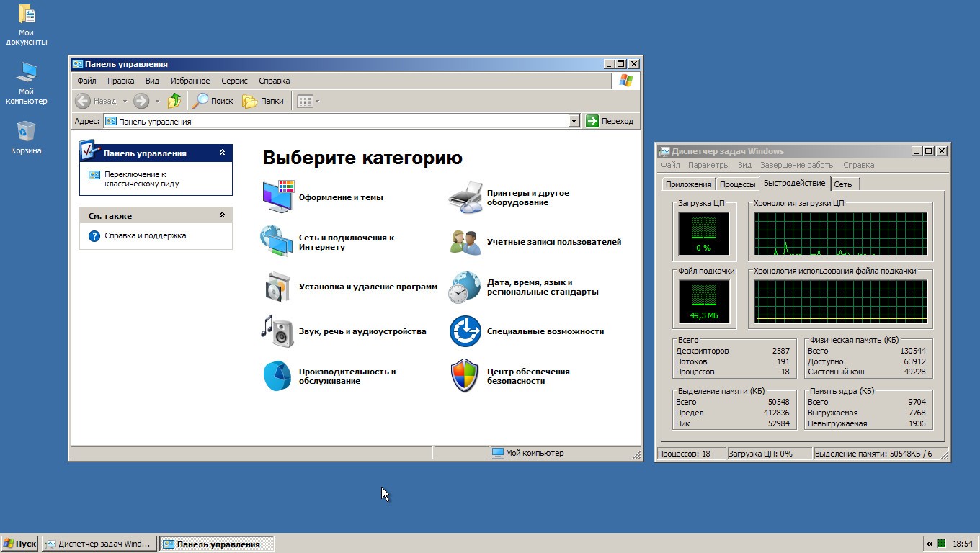
Task: Click the Accessibility Options icon
Action: point(465,331)
